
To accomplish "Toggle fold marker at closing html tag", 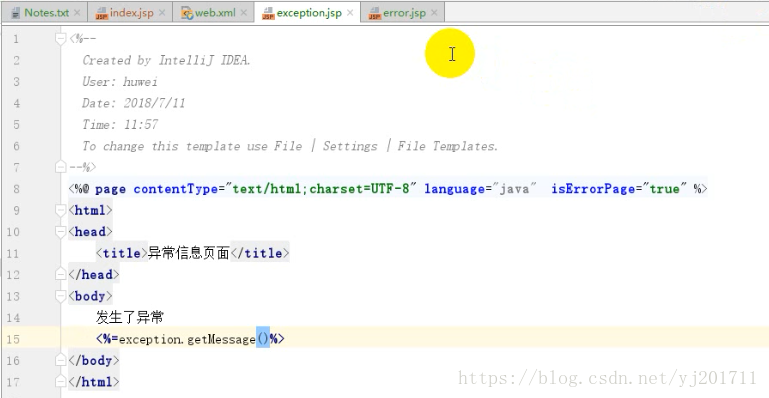I will point(61,382).
